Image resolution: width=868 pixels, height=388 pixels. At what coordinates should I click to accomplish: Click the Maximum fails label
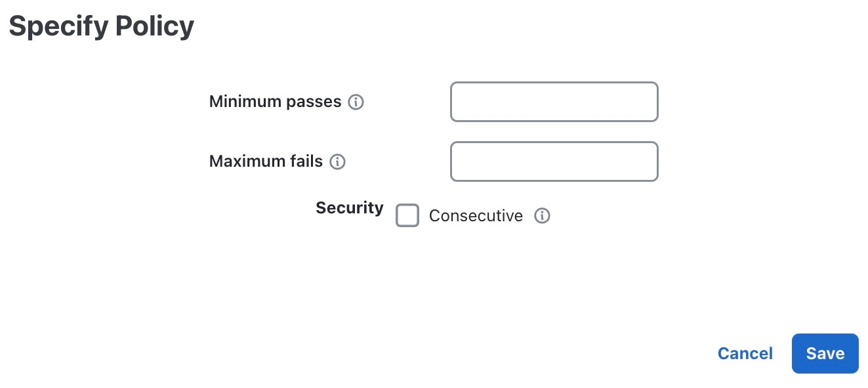coord(266,161)
